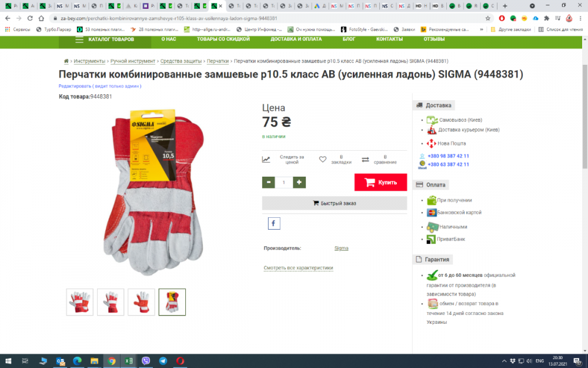Open File Explorer from the taskbar

(94, 362)
